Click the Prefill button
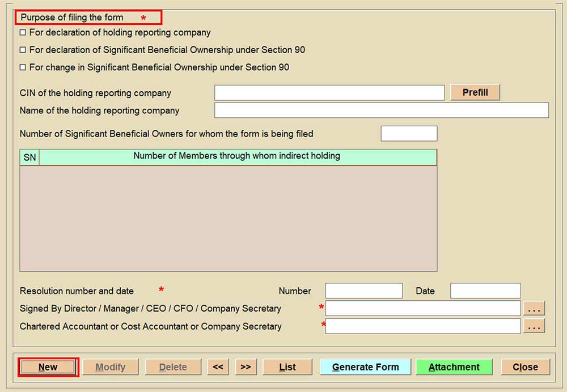This screenshot has width=567, height=392. click(475, 92)
